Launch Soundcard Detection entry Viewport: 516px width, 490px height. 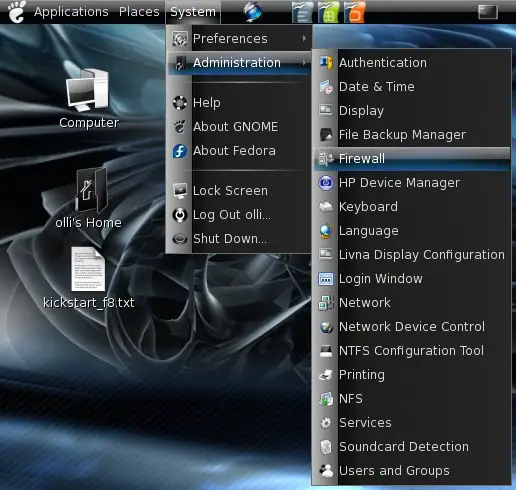[x=412, y=447]
